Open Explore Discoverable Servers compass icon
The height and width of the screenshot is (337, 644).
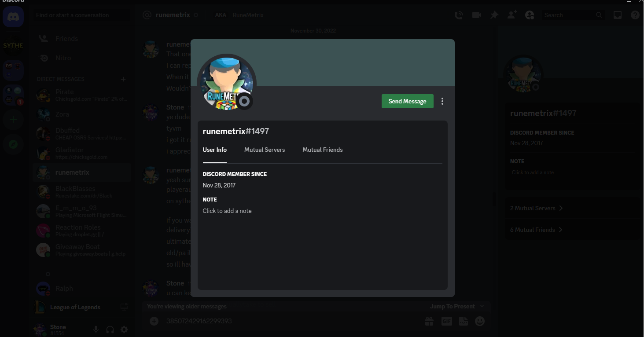(x=13, y=144)
